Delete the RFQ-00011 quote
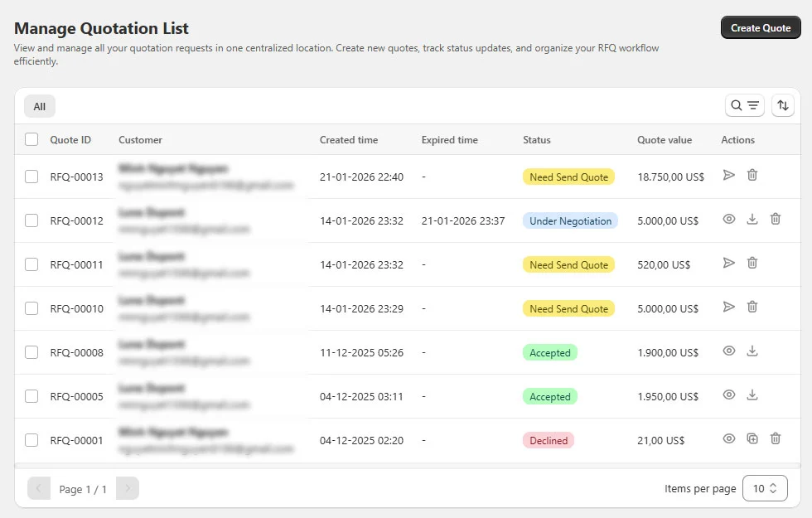 (x=752, y=263)
